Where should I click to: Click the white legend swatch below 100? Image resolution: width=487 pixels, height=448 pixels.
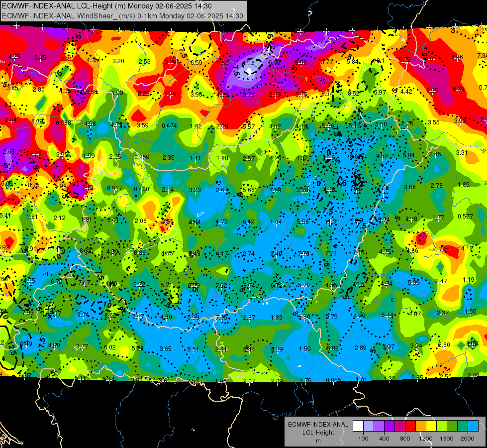point(358,426)
